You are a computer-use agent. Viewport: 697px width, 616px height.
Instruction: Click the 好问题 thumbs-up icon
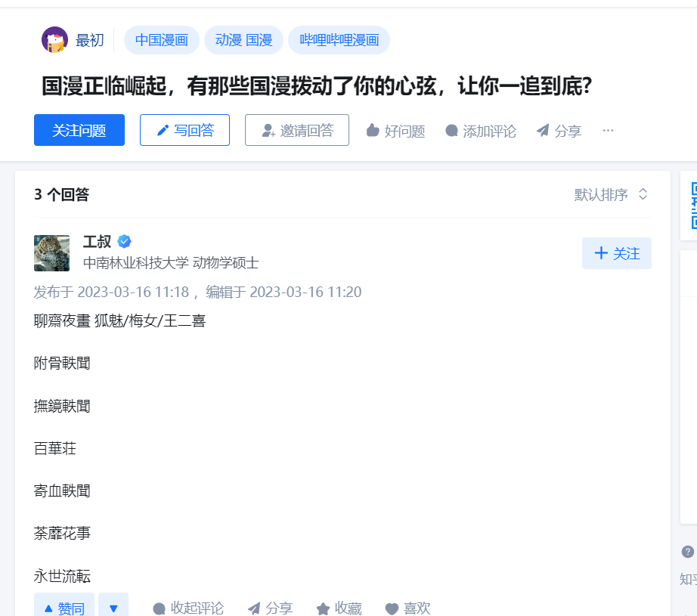pos(373,131)
